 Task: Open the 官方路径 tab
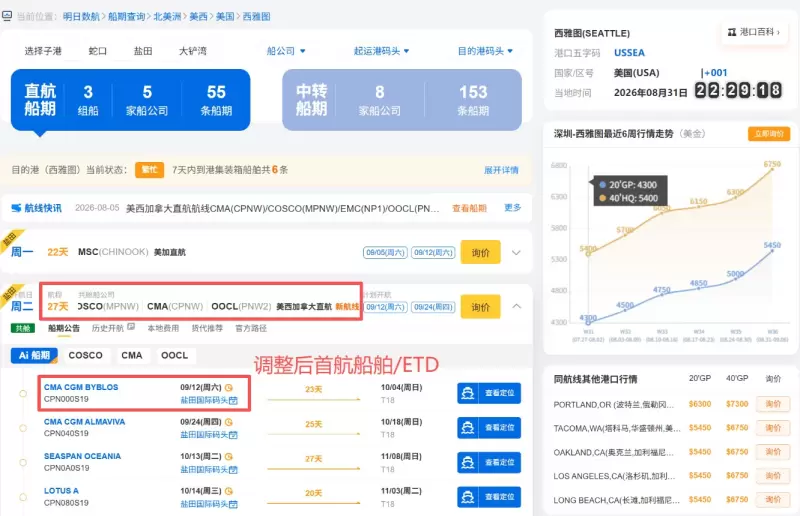pyautogui.click(x=251, y=328)
